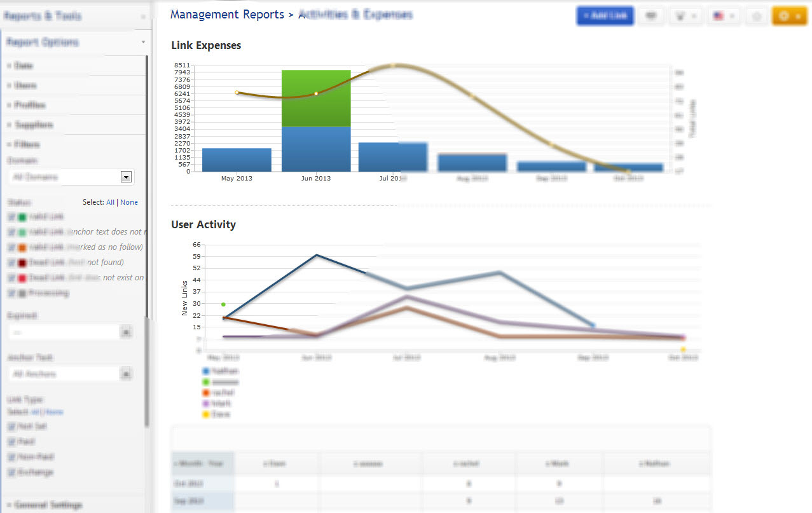This screenshot has width=812, height=513.
Task: Click the gray circular icon beside the flag
Action: point(757,17)
